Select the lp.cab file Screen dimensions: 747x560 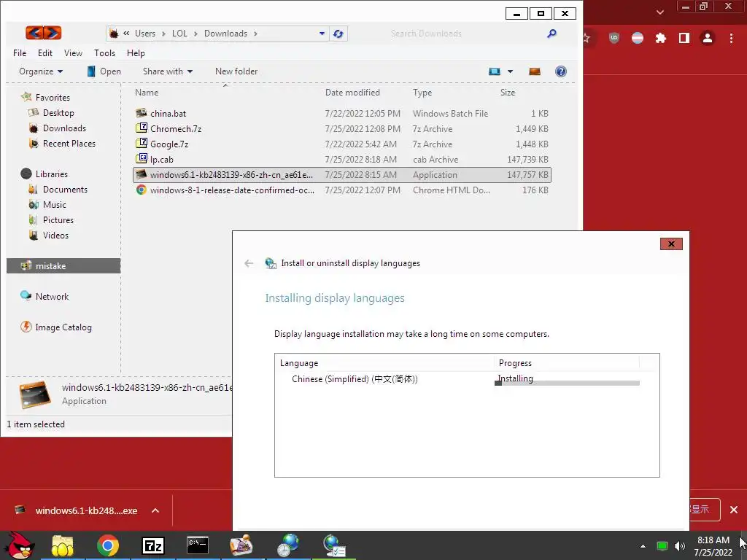[342, 159]
